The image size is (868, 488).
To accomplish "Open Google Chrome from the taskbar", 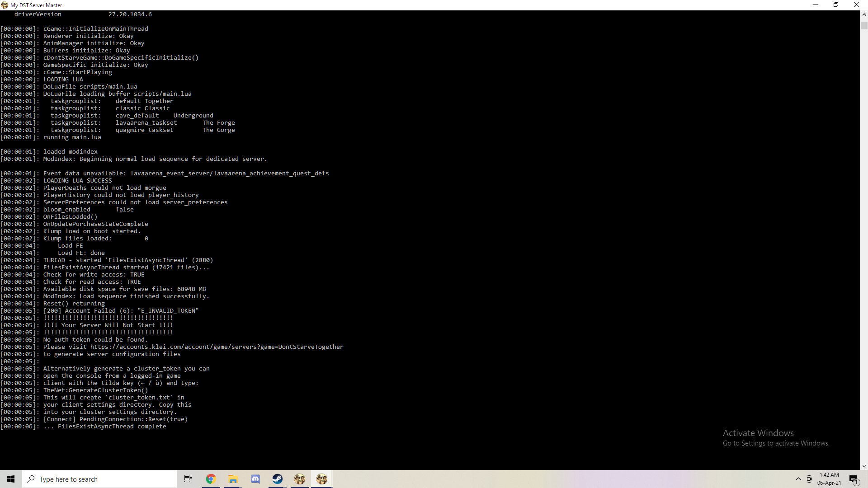I will 211,479.
